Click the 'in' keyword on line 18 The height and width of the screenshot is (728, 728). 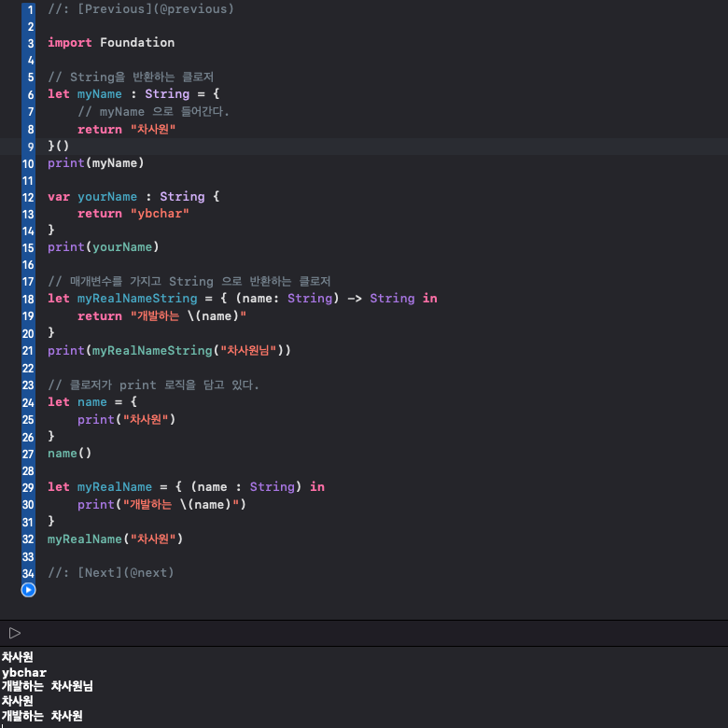point(430,299)
